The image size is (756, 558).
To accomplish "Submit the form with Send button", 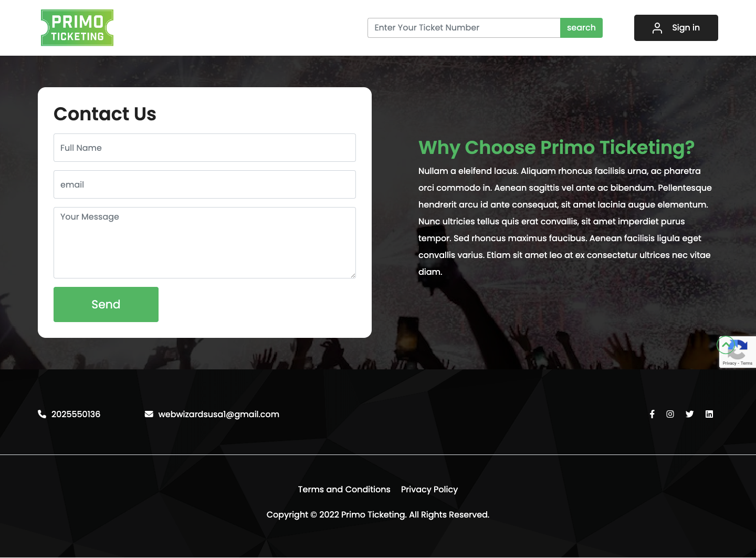I will pos(106,304).
